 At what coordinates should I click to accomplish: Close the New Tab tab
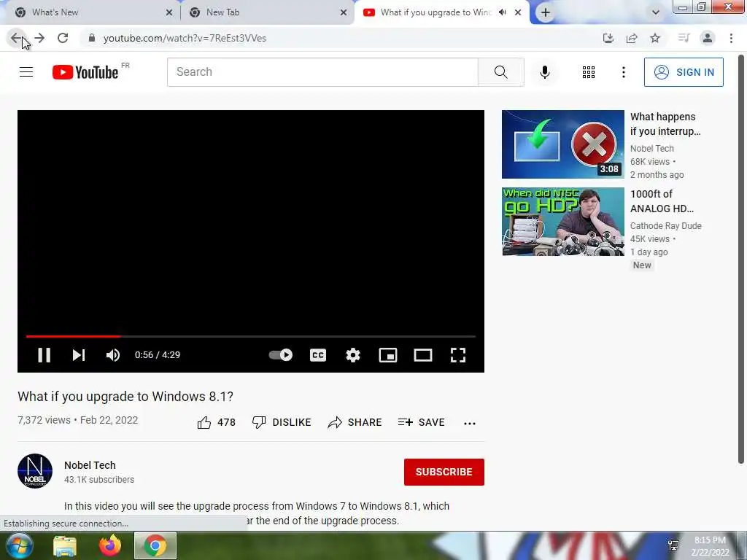point(344,12)
